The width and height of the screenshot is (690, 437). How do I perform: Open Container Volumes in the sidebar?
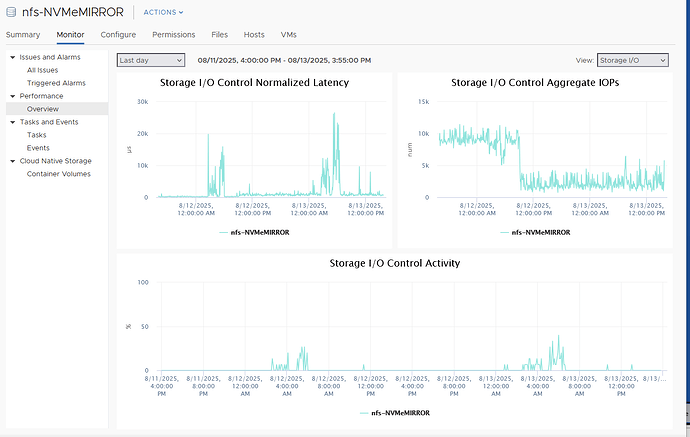(59, 174)
